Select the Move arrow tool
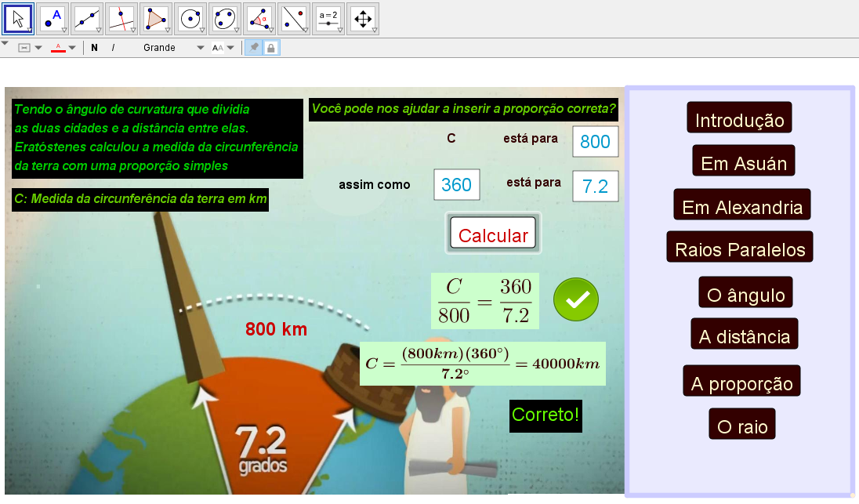 point(18,19)
